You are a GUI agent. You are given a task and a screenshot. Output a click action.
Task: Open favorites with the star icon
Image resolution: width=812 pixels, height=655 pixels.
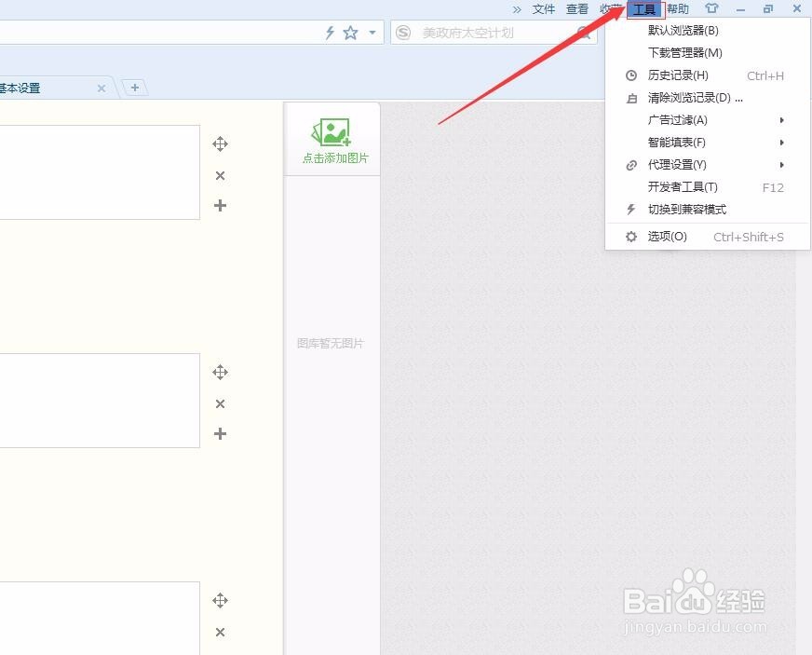click(x=349, y=32)
